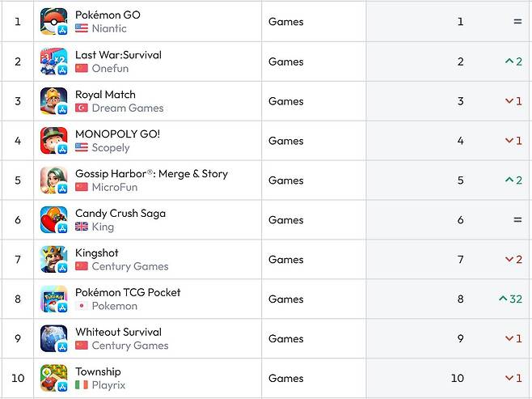The image size is (532, 399).
Task: Open the Township app icon
Action: point(53,378)
